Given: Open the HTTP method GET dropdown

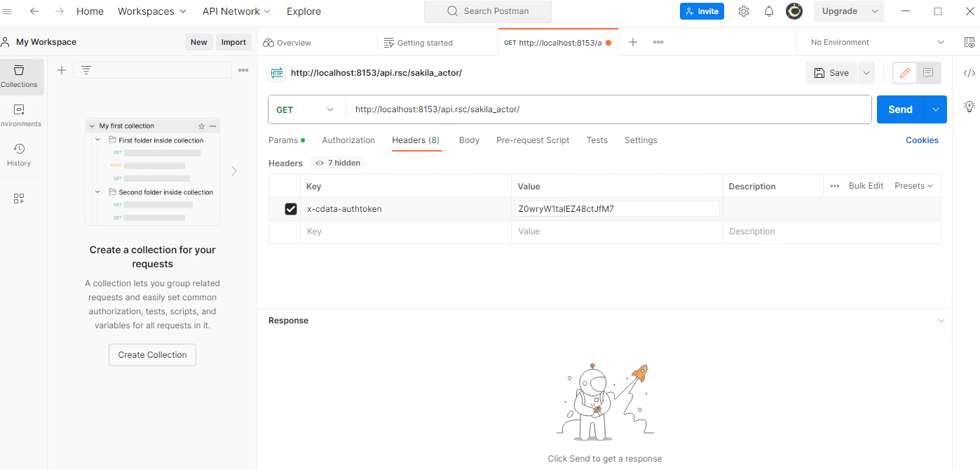Looking at the screenshot, I should [306, 109].
